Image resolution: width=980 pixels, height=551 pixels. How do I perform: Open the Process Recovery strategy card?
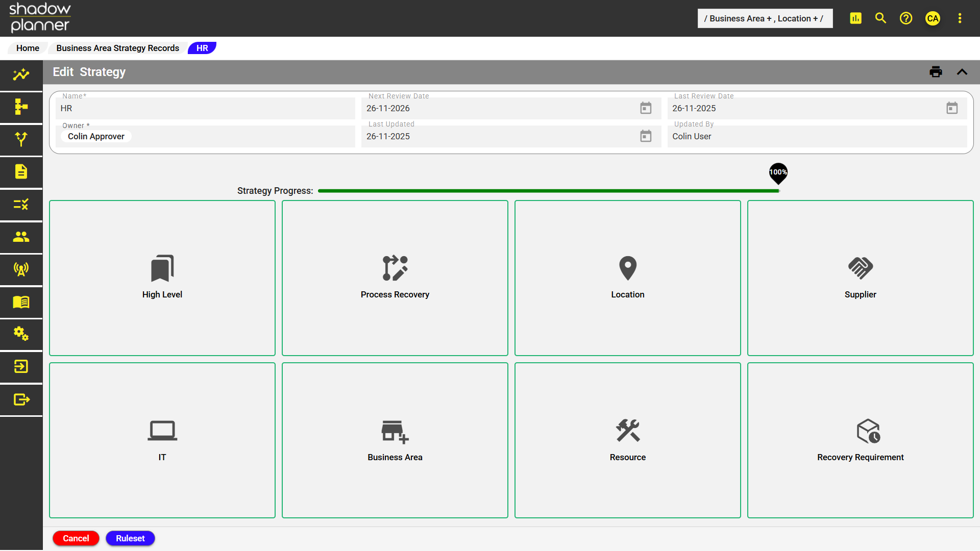coord(395,278)
